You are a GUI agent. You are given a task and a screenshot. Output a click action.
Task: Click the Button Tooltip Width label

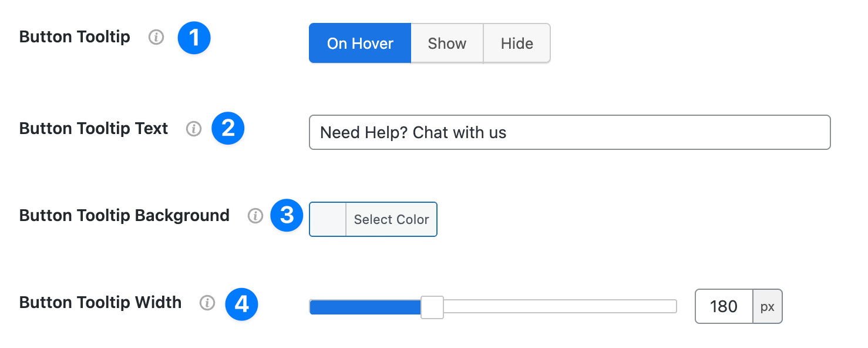(100, 303)
